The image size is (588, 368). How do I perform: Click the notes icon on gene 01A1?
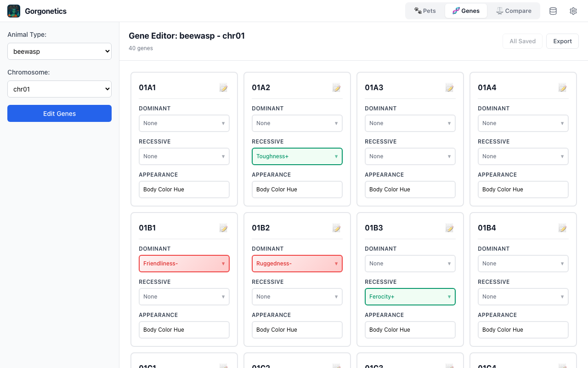(223, 87)
